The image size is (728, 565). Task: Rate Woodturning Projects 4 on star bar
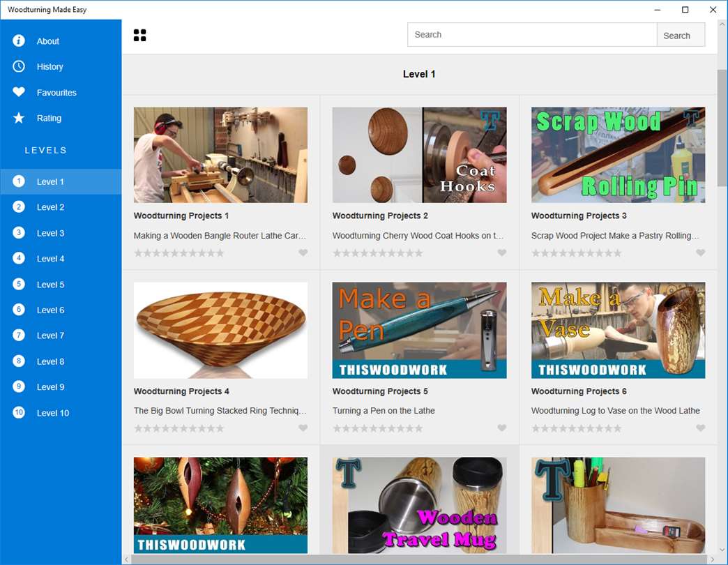coord(179,428)
